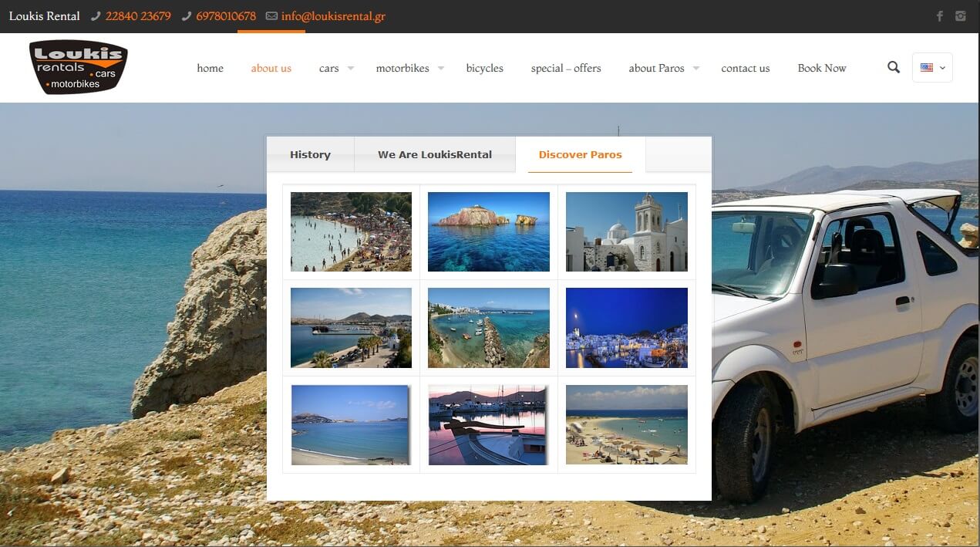Click the envelope icon beside the email
Screen dimensions: 980x547
pyautogui.click(x=271, y=16)
